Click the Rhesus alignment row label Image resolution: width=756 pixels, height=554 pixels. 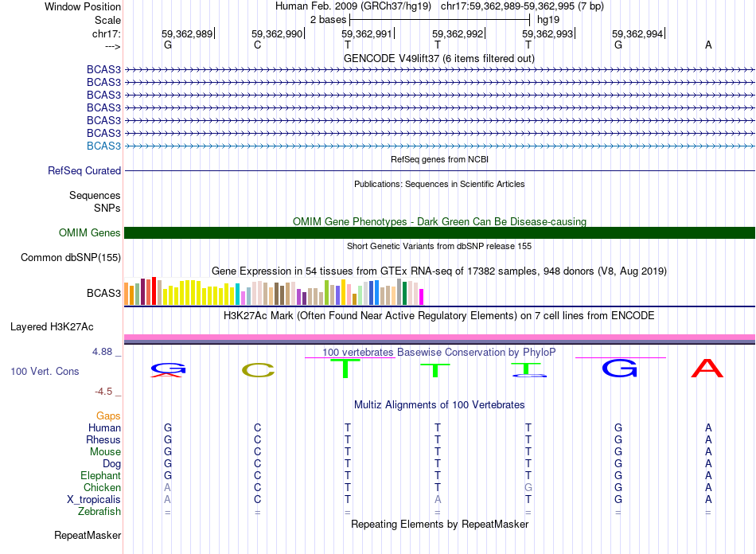point(103,439)
